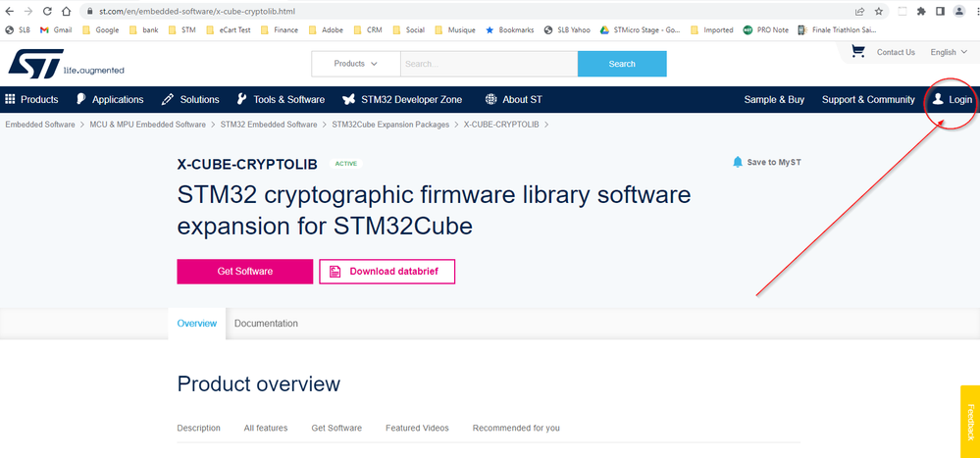The height and width of the screenshot is (458, 980).
Task: Click STM32Cube Expansion Packages breadcrumb
Action: coord(390,125)
